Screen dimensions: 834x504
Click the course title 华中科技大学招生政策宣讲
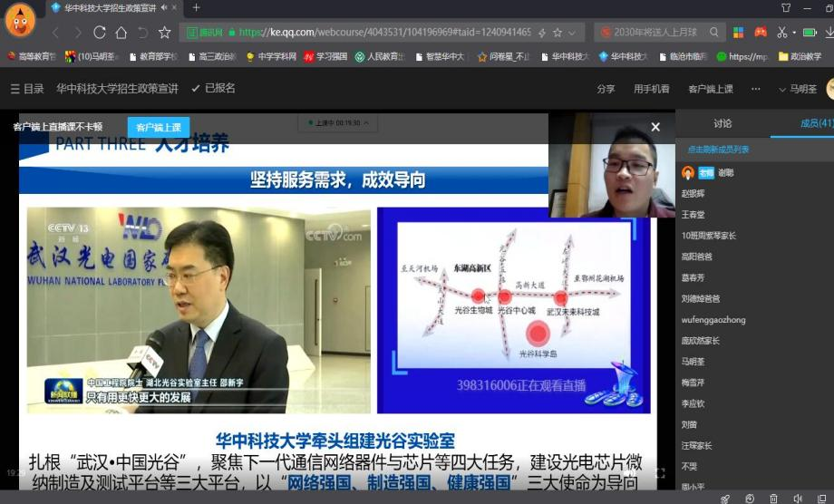(117, 89)
